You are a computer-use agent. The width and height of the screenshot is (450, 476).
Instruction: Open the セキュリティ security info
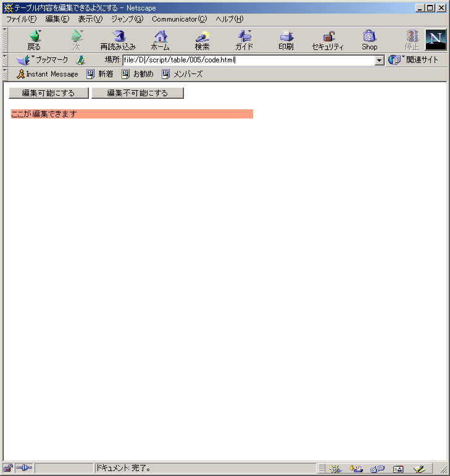pos(328,40)
